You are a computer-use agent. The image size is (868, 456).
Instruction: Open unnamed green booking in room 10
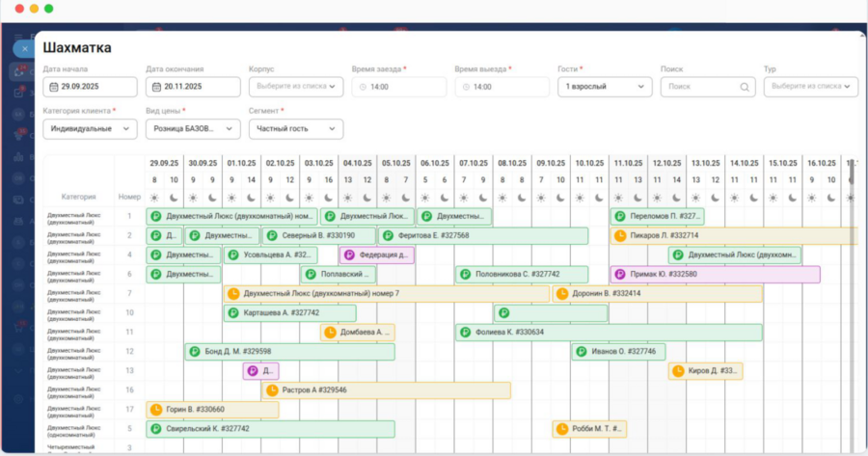tap(551, 313)
